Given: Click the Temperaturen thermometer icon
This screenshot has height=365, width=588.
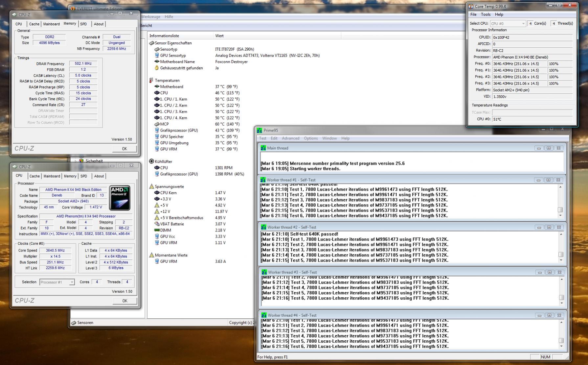Looking at the screenshot, I should (x=151, y=81).
